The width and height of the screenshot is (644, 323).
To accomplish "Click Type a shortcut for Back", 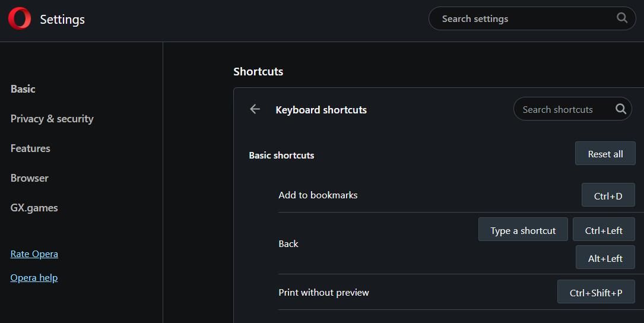I will (x=523, y=230).
